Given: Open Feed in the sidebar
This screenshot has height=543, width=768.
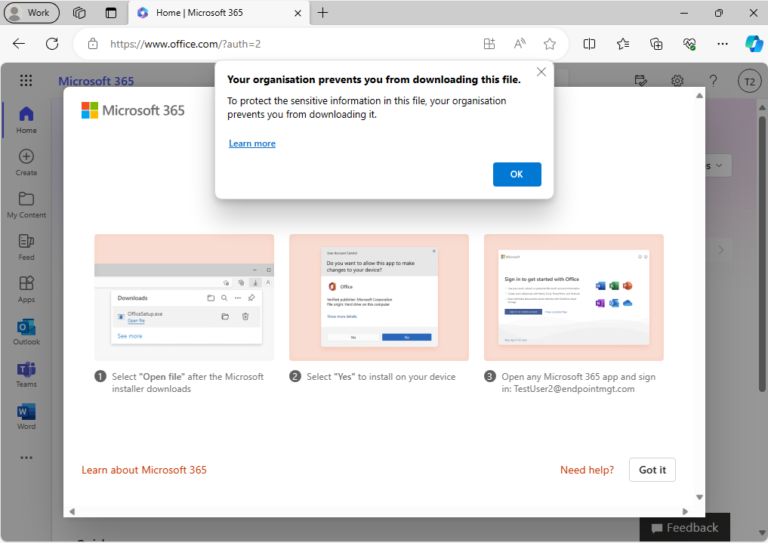Looking at the screenshot, I should click(26, 247).
